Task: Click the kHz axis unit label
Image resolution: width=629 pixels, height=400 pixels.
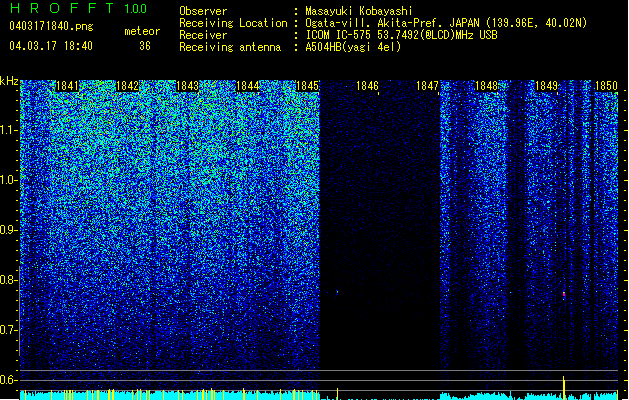Action: click(9, 81)
